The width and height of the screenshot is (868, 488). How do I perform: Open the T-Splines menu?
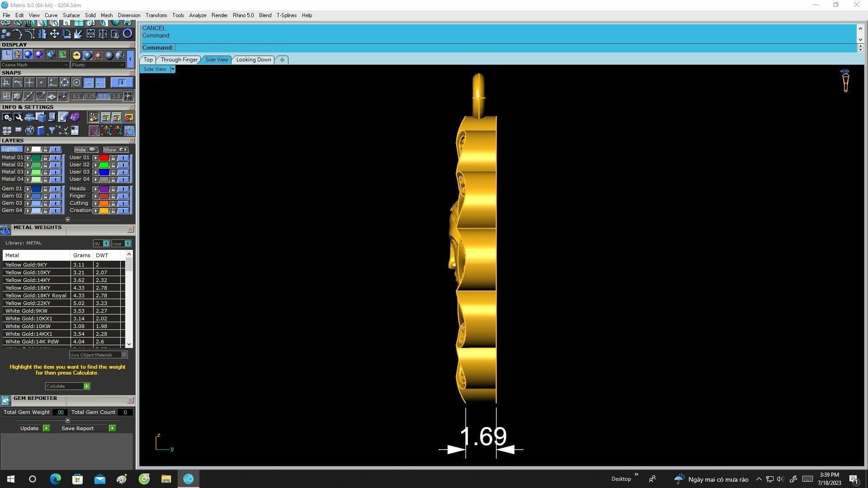[x=287, y=15]
